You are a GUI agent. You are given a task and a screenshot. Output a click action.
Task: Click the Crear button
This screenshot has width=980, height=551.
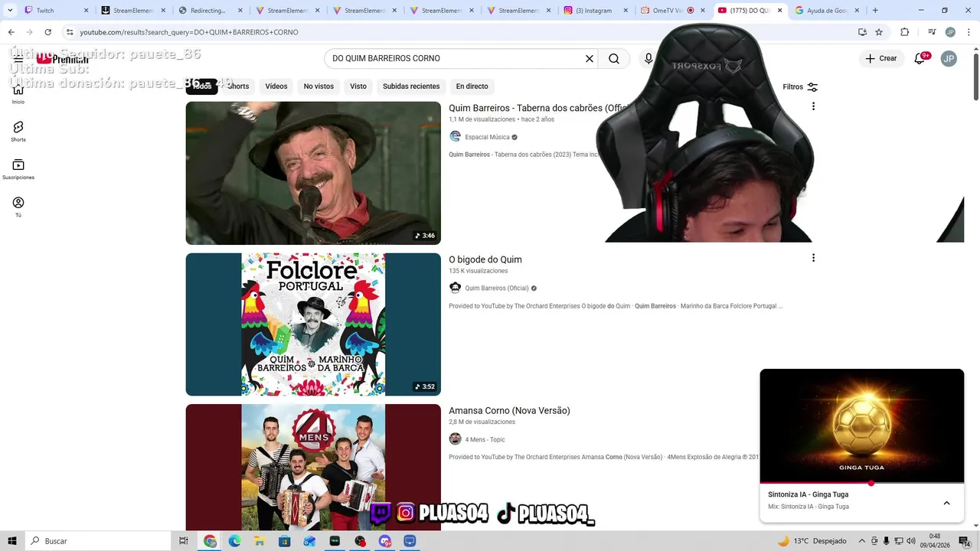881,58
